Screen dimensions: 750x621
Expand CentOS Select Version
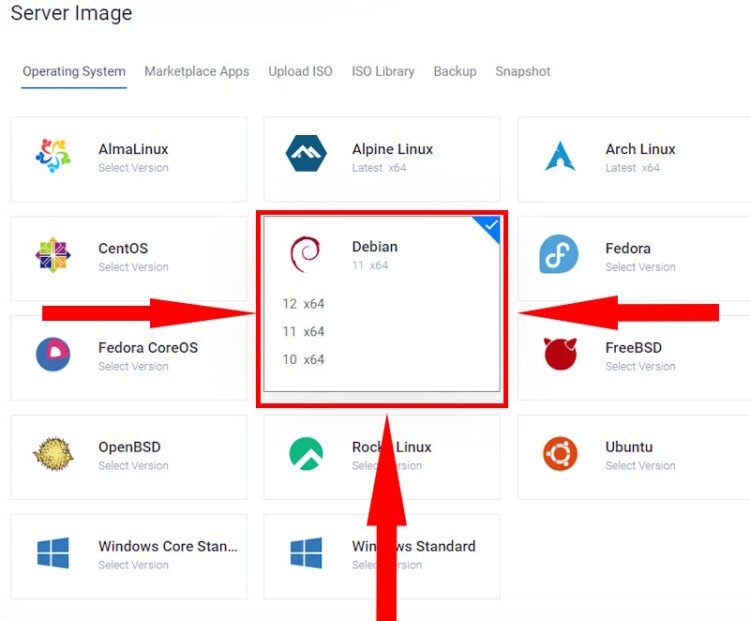click(133, 267)
